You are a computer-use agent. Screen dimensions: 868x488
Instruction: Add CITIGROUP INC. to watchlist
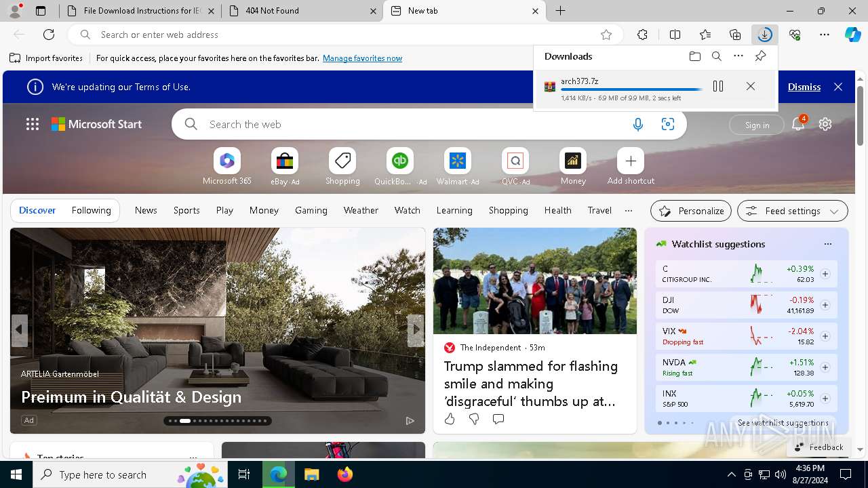[825, 274]
